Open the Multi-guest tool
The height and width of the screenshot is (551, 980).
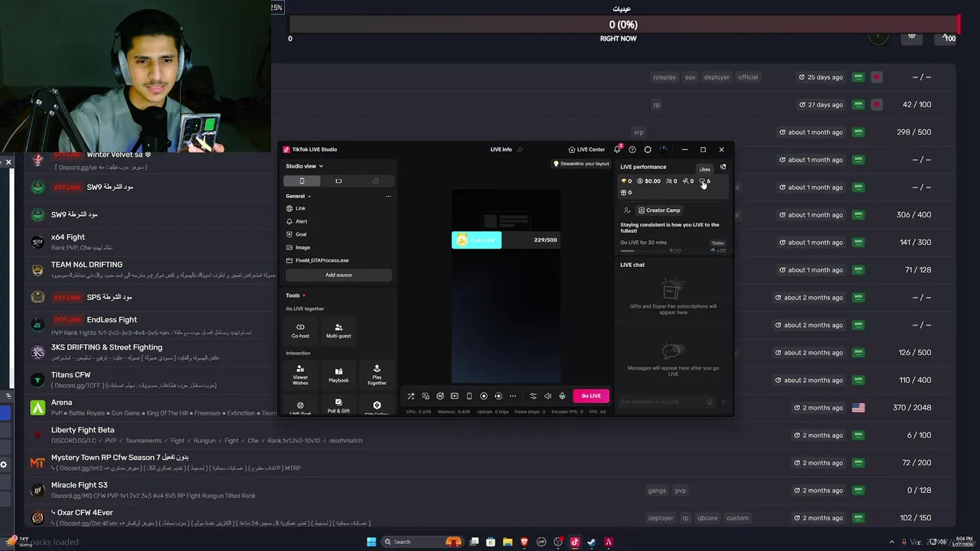click(338, 330)
